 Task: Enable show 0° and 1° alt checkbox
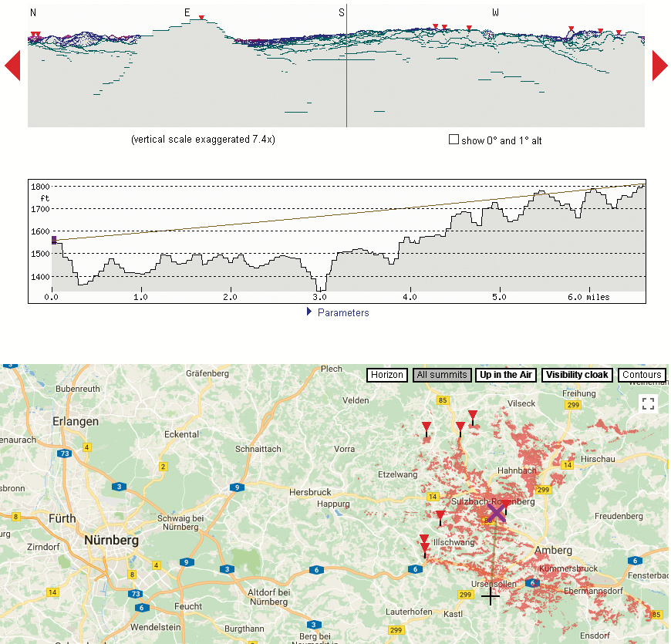coord(454,140)
